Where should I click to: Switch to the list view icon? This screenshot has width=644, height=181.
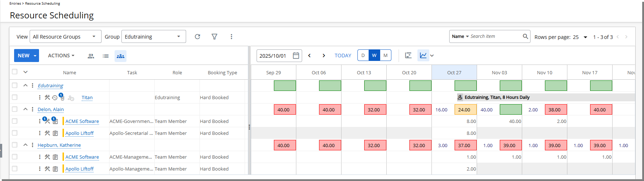(x=106, y=56)
